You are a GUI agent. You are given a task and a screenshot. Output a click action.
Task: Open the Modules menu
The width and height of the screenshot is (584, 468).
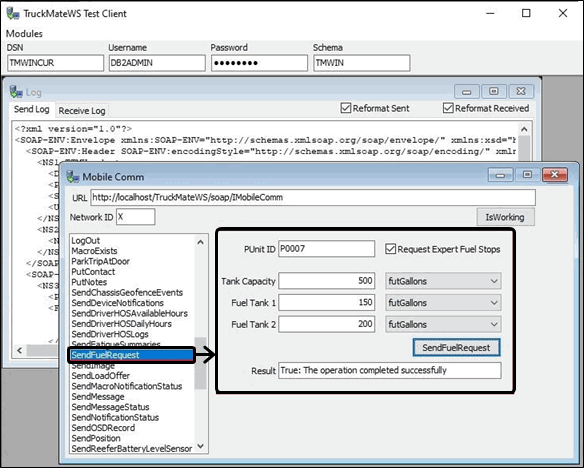tap(24, 34)
